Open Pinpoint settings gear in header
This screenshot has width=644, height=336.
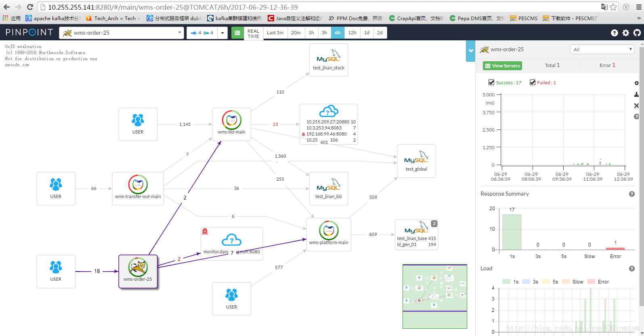(x=626, y=33)
